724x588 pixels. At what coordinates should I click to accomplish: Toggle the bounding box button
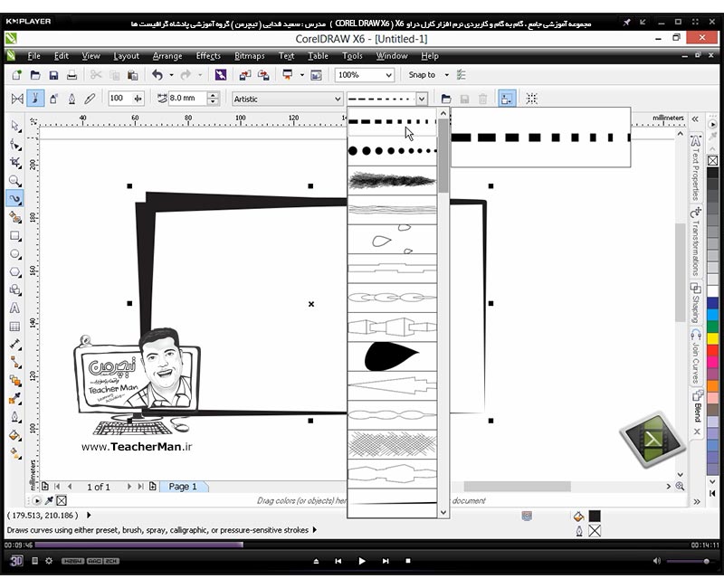(x=532, y=99)
